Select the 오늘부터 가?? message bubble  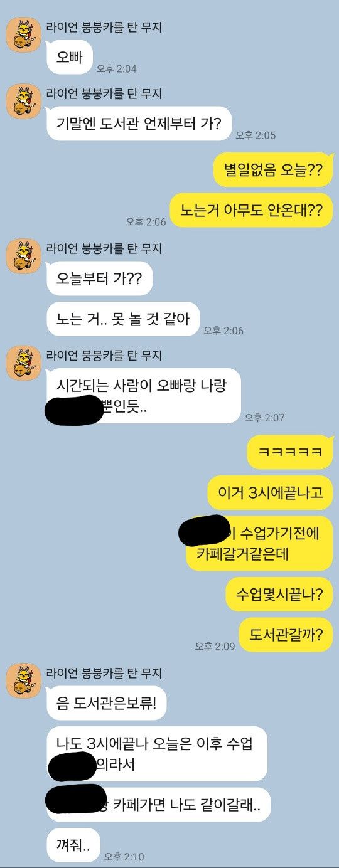(x=100, y=278)
